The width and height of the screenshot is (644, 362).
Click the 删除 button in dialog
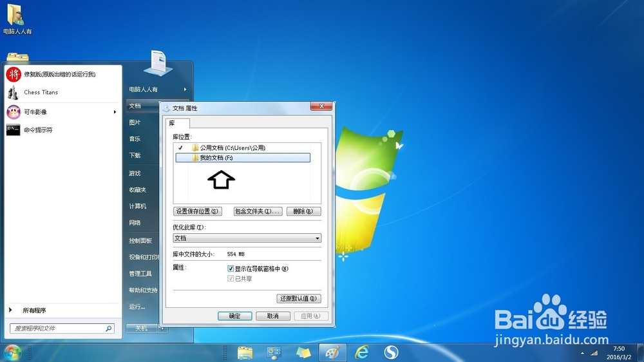click(303, 211)
